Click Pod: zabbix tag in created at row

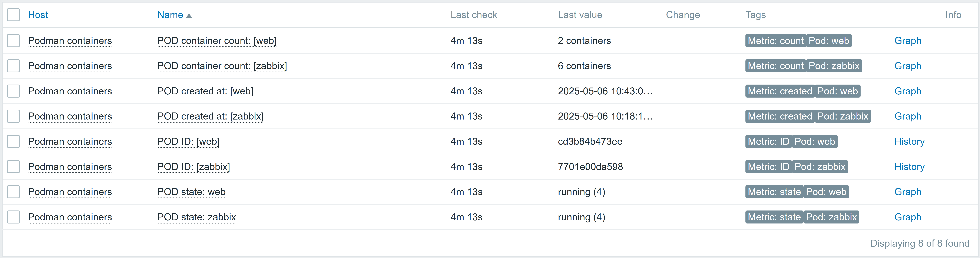pos(843,116)
